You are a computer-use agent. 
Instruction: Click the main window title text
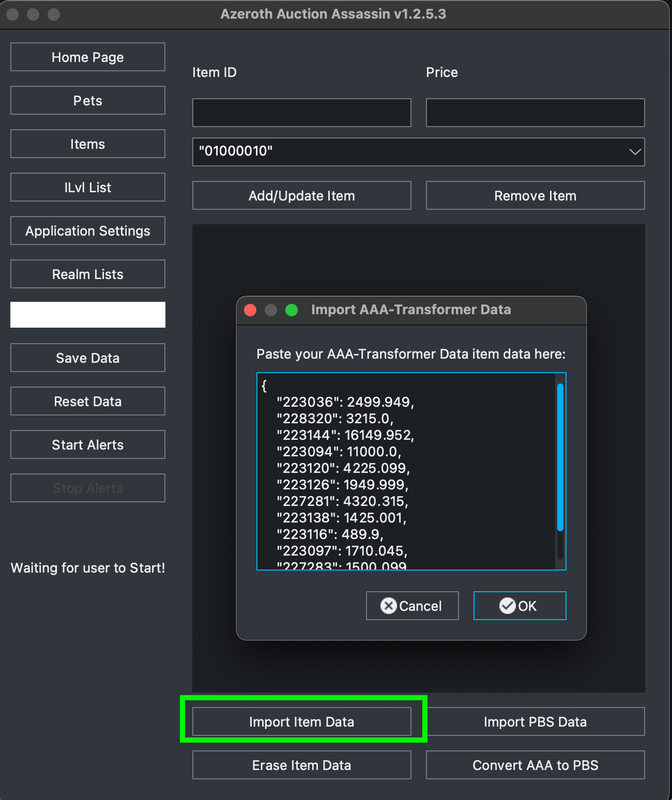click(x=333, y=14)
